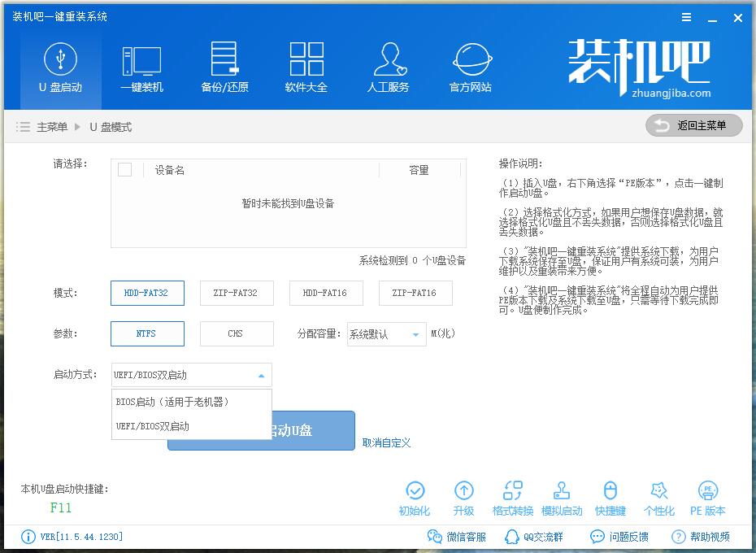This screenshot has width=756, height=553.
Task: Open 人工服务 section
Action: point(388,68)
